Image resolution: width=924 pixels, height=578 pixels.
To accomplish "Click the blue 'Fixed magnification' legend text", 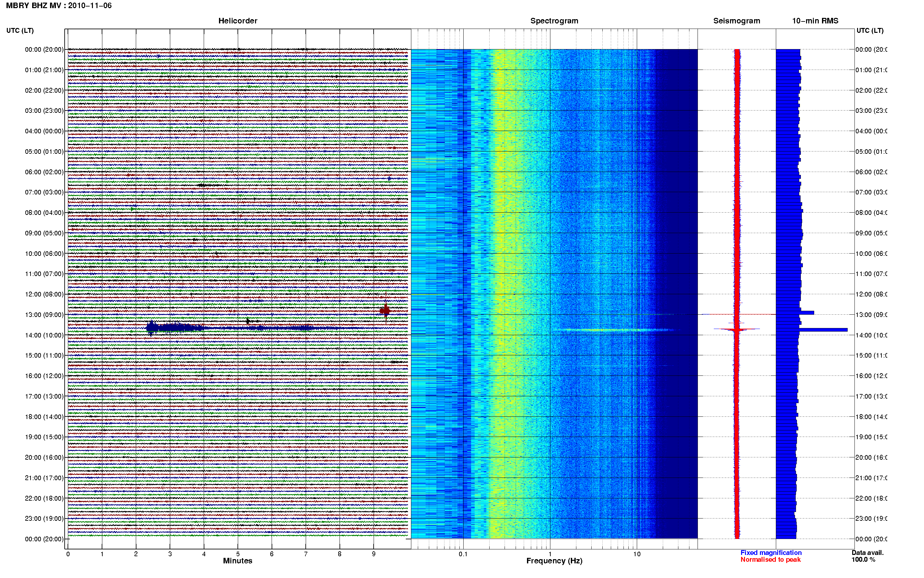I will click(x=771, y=553).
